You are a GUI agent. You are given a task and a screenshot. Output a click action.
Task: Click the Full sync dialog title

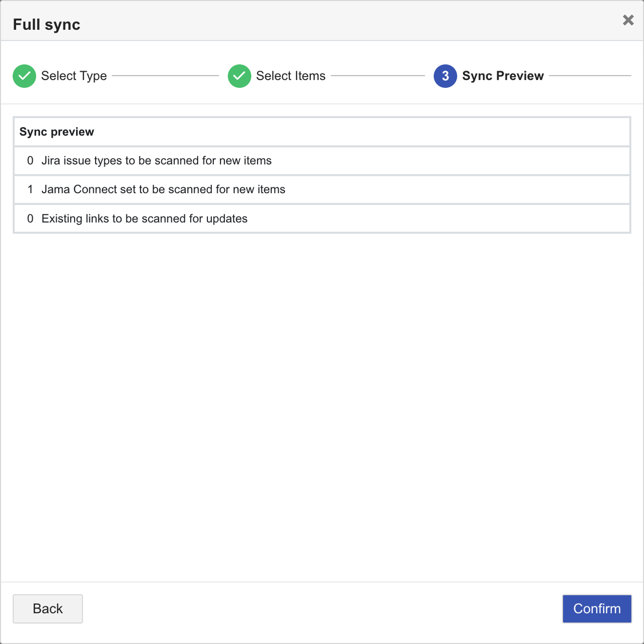[46, 23]
